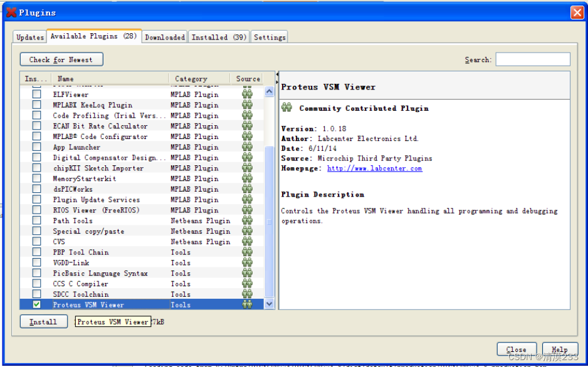
Task: Uncheck the Proteus VSM Viewer checkbox
Action: point(36,304)
